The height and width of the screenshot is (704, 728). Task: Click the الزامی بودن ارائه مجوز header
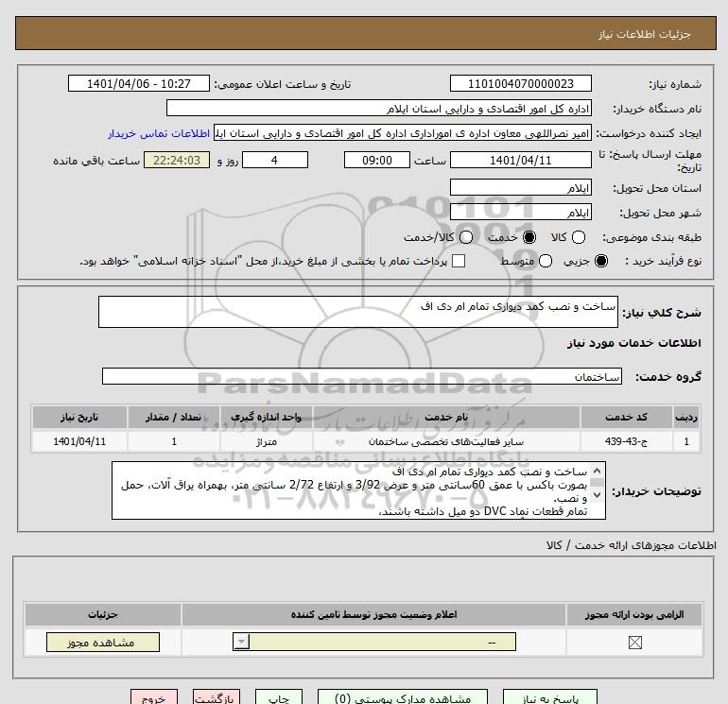pyautogui.click(x=634, y=615)
